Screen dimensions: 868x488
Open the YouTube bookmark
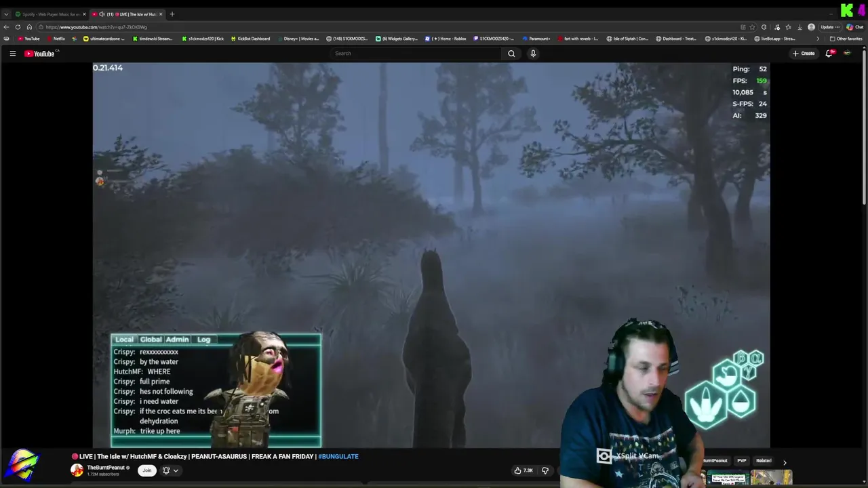coord(28,39)
